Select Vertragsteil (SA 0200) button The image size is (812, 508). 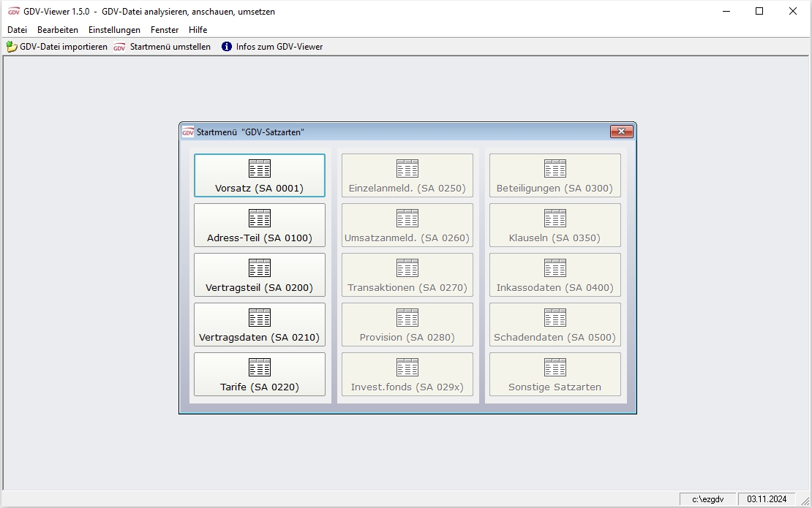pos(260,275)
